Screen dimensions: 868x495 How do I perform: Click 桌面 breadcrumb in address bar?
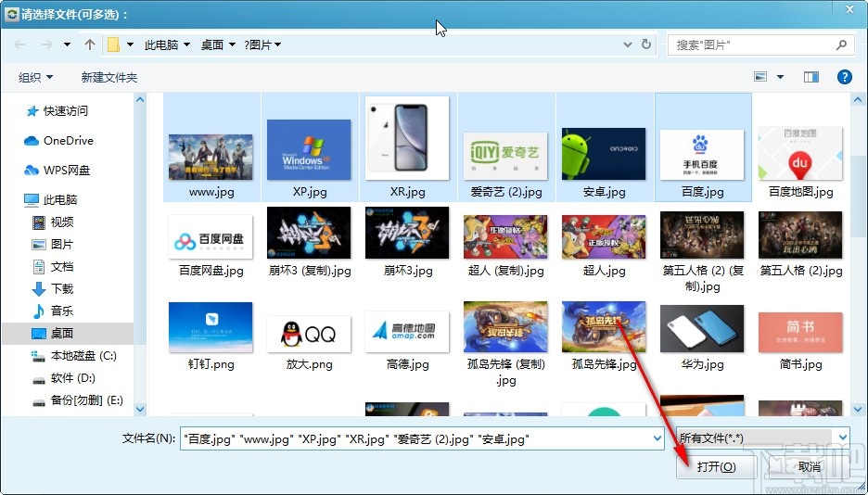click(212, 44)
